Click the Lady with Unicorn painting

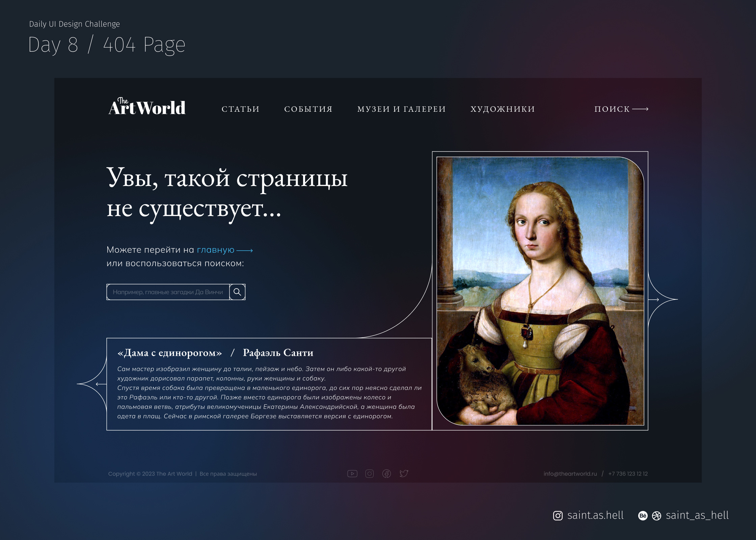(x=540, y=291)
